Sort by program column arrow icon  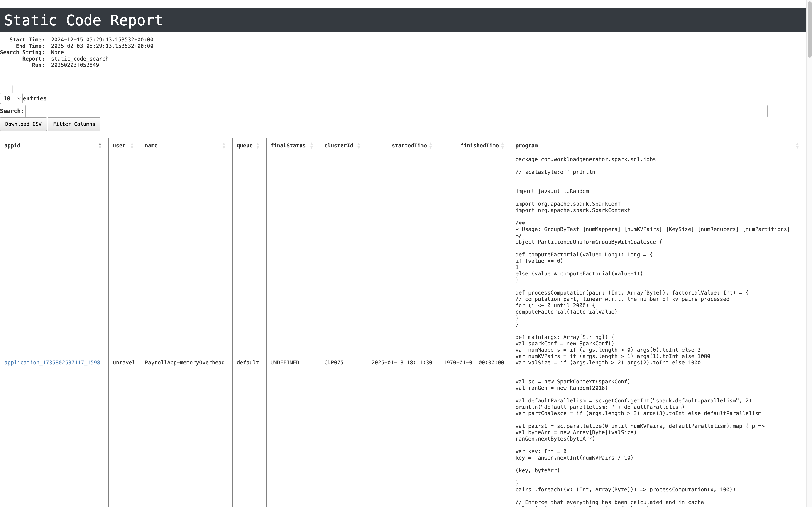[x=797, y=146]
